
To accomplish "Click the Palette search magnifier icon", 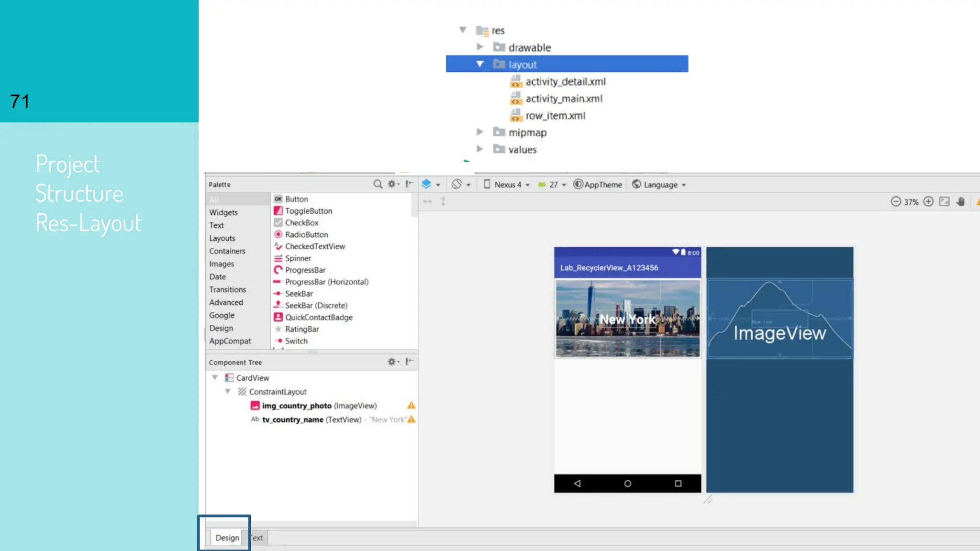I will point(378,184).
